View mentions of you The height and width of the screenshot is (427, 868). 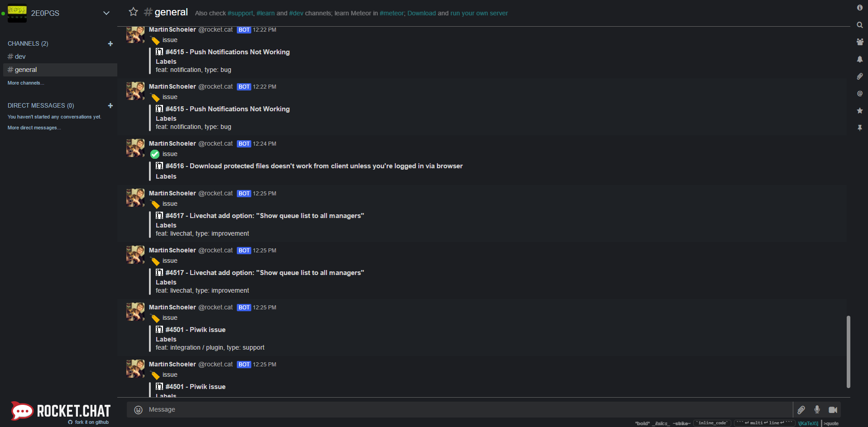coord(860,94)
